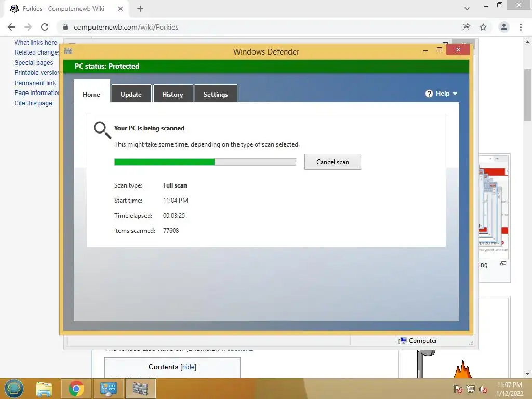Click the network tray icon
The width and height of the screenshot is (532, 399).
click(x=471, y=389)
